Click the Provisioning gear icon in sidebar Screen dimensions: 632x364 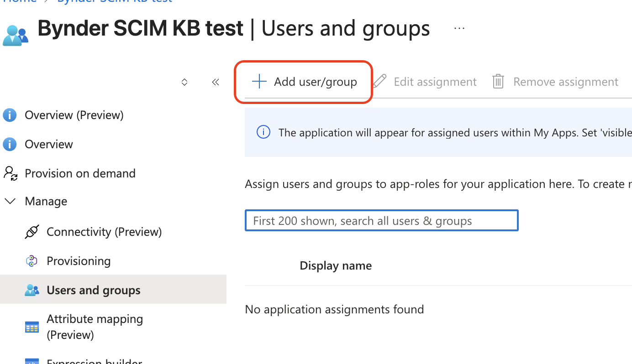click(32, 260)
